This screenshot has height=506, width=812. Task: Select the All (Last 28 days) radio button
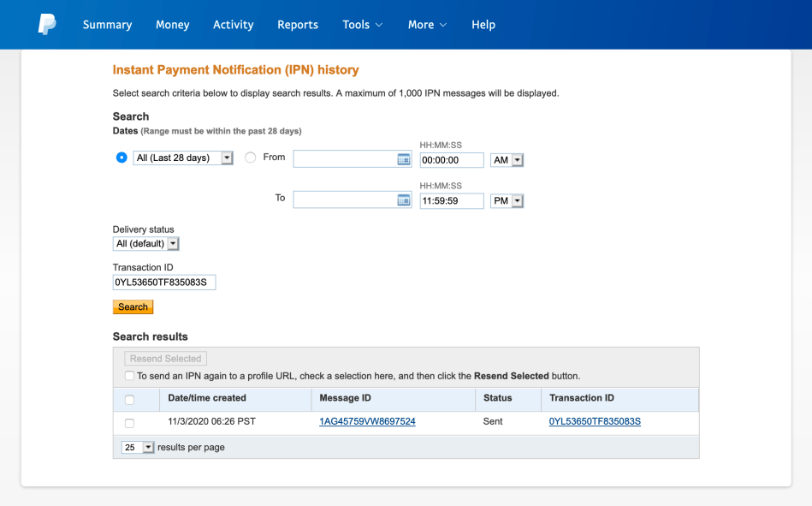[122, 158]
